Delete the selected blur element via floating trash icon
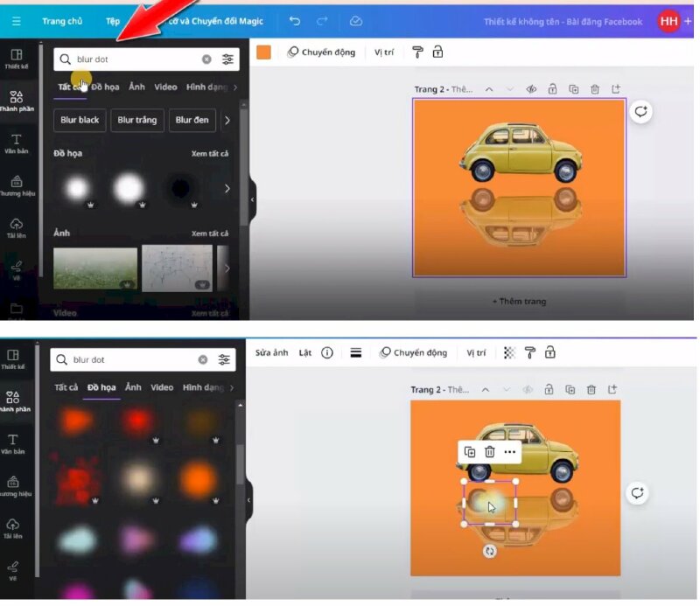Image resolution: width=700 pixels, height=606 pixels. click(489, 451)
